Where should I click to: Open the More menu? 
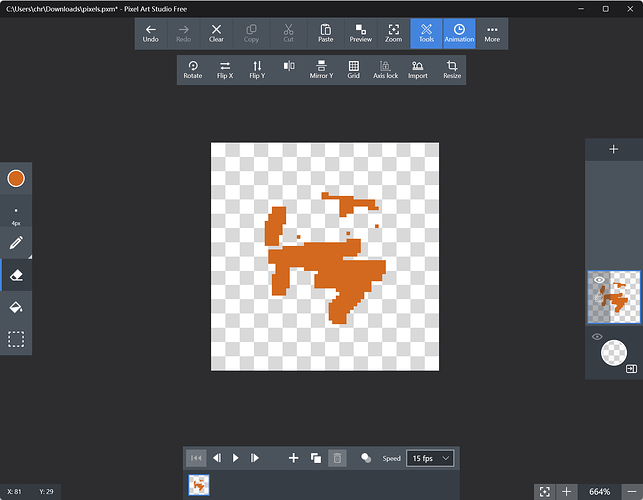coord(492,33)
